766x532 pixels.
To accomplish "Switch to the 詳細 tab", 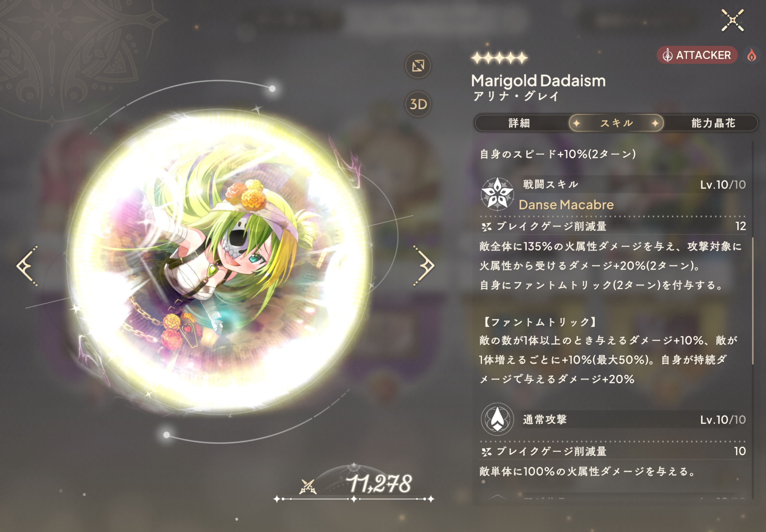I will pos(519,123).
